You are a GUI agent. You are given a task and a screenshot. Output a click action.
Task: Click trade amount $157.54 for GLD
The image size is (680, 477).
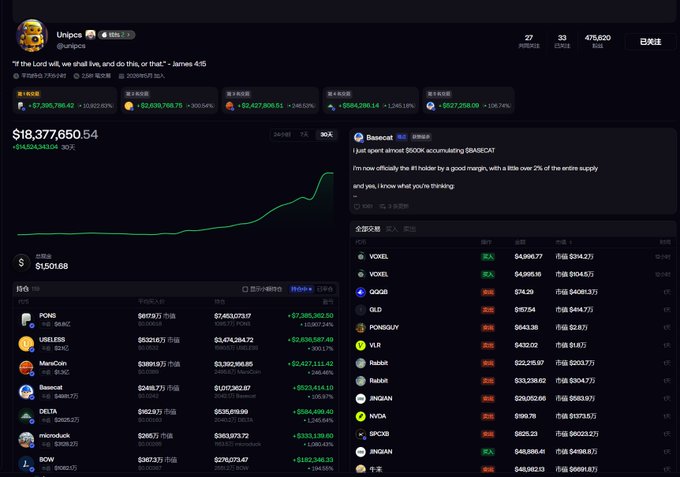pyautogui.click(x=525, y=310)
